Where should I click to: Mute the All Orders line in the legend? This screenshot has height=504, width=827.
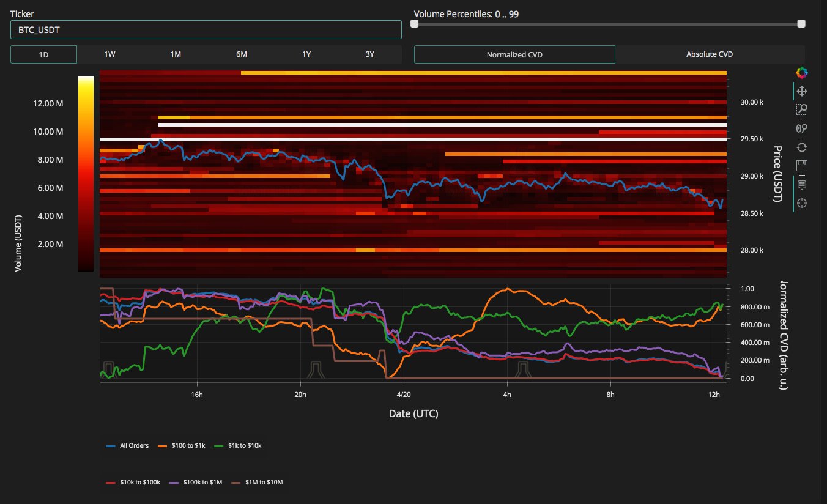[128, 445]
